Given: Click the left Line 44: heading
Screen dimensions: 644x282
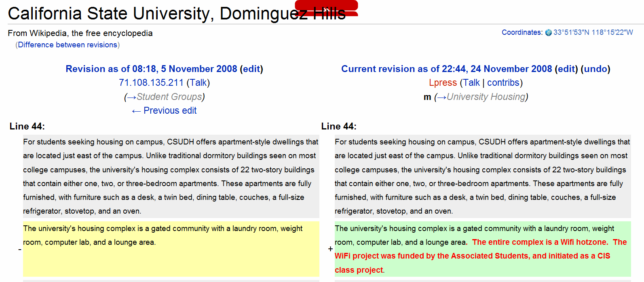Looking at the screenshot, I should (x=27, y=126).
